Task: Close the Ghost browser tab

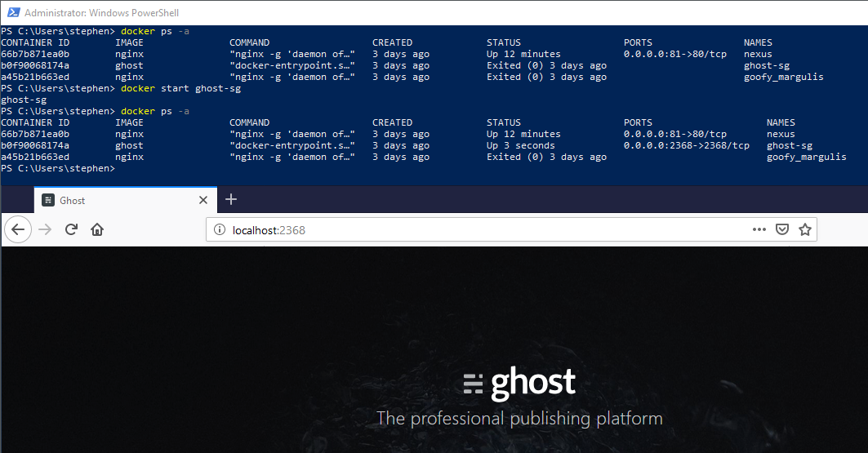Action: (203, 200)
